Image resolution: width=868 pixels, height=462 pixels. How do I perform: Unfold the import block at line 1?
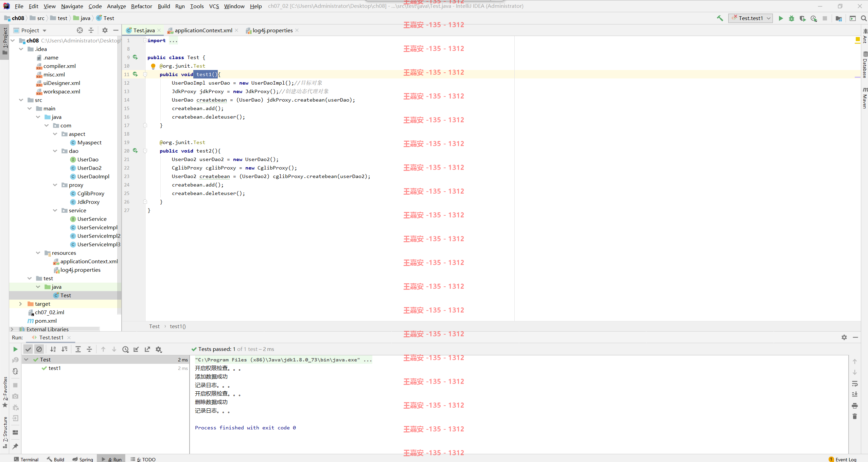[145, 40]
